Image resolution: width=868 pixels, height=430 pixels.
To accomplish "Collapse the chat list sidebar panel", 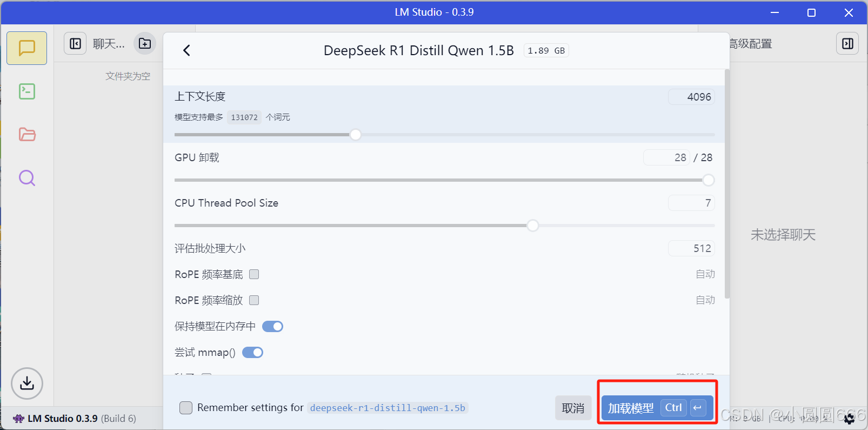I will (75, 43).
